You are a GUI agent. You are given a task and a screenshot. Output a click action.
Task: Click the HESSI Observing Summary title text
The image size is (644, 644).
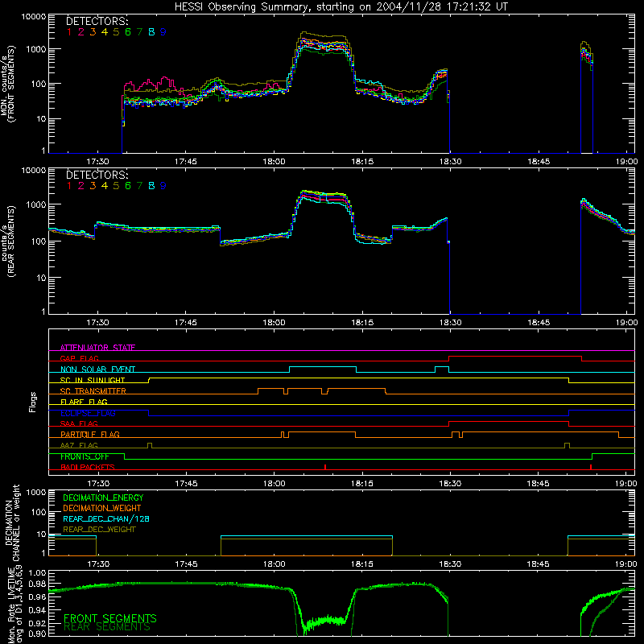(x=341, y=6)
